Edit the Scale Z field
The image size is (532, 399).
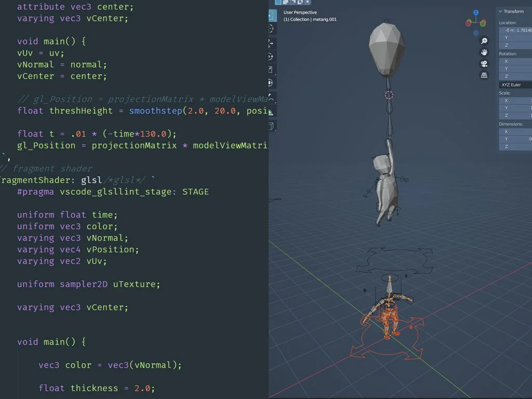click(x=515, y=115)
